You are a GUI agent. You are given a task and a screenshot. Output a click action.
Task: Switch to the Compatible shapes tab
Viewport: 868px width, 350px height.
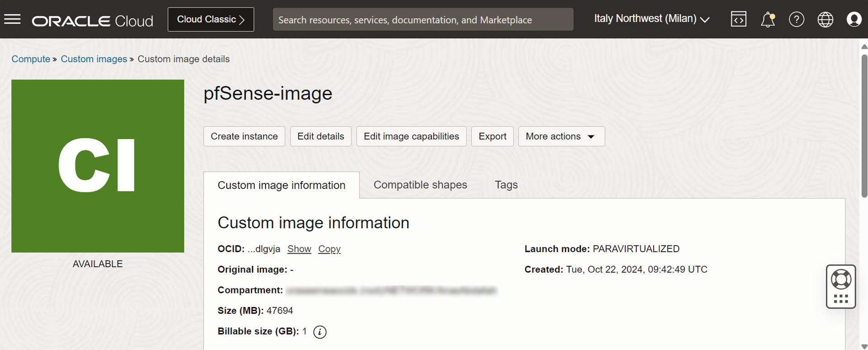coord(420,185)
